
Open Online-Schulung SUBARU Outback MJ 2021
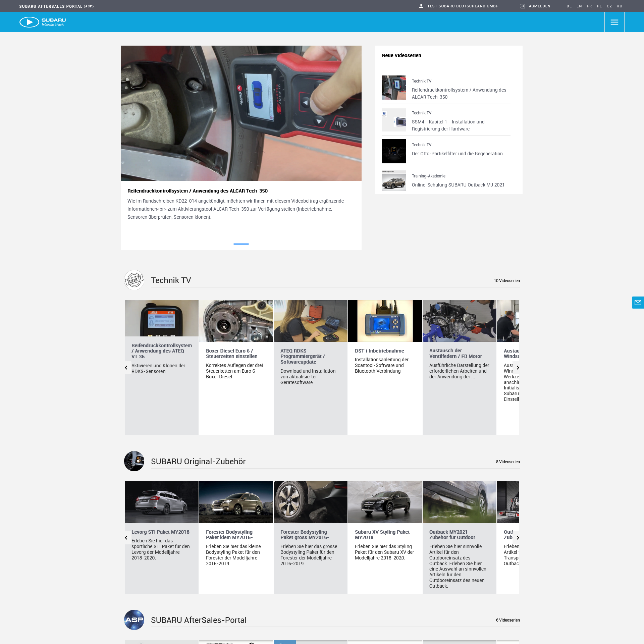[458, 185]
